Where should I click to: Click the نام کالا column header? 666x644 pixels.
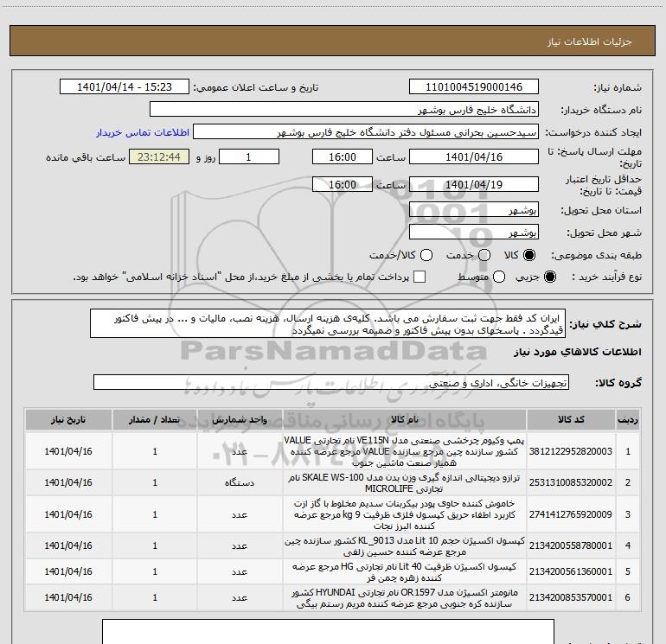pyautogui.click(x=405, y=420)
